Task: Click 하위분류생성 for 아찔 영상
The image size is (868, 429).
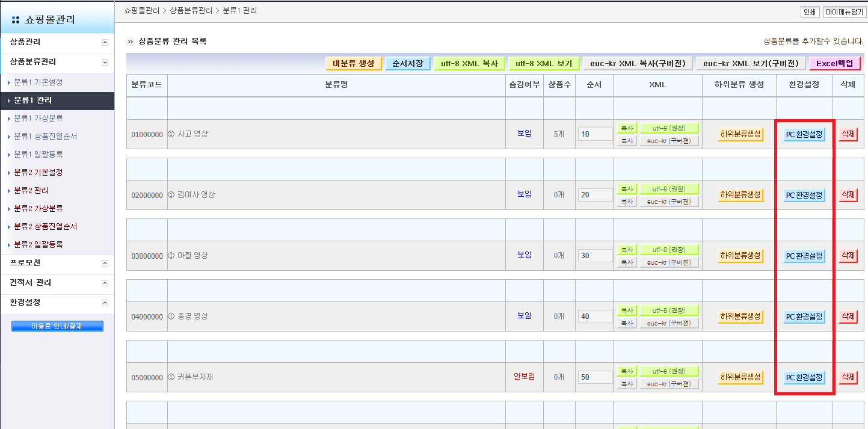Action: click(740, 256)
